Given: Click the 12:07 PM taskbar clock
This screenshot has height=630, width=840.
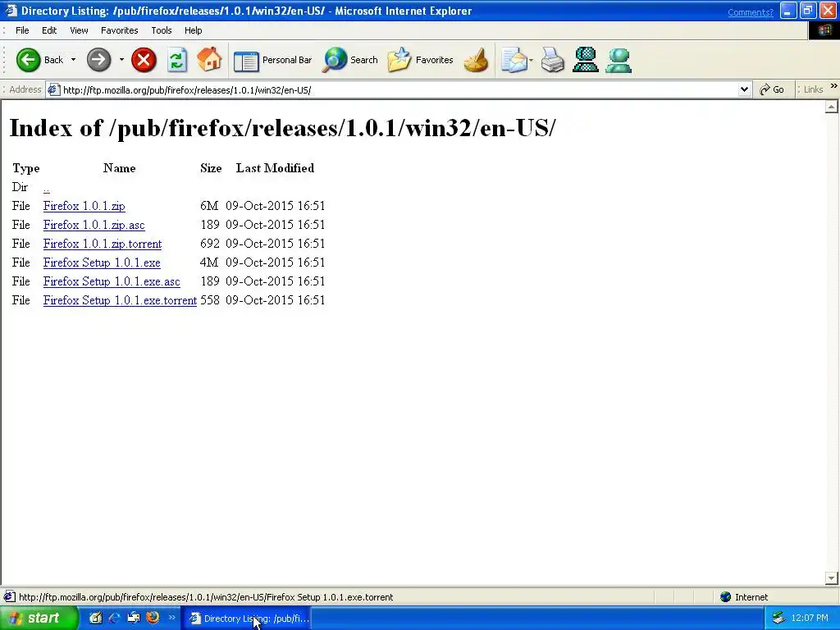Looking at the screenshot, I should coord(810,619).
